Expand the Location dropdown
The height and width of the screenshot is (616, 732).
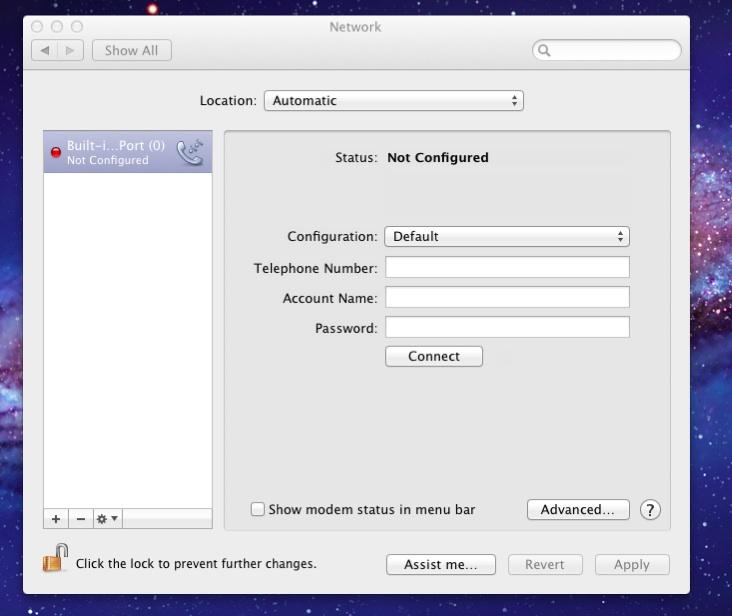pos(393,101)
